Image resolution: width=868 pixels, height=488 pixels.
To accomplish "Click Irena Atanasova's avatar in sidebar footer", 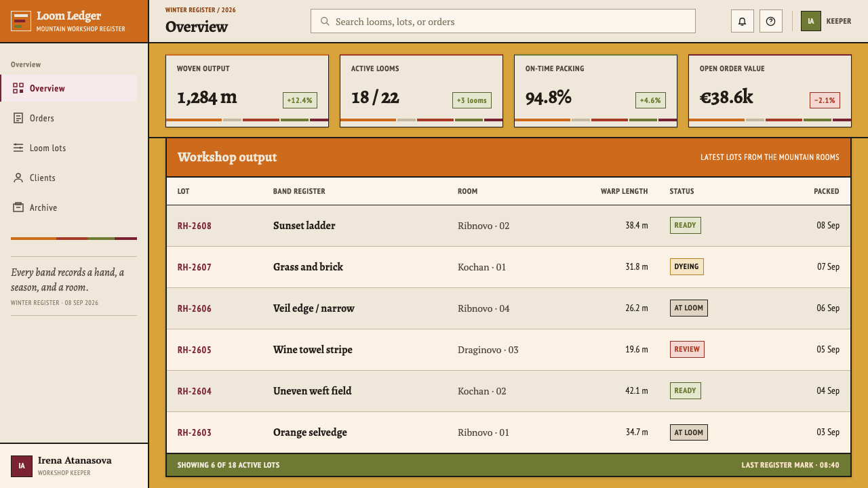I will 22,466.
